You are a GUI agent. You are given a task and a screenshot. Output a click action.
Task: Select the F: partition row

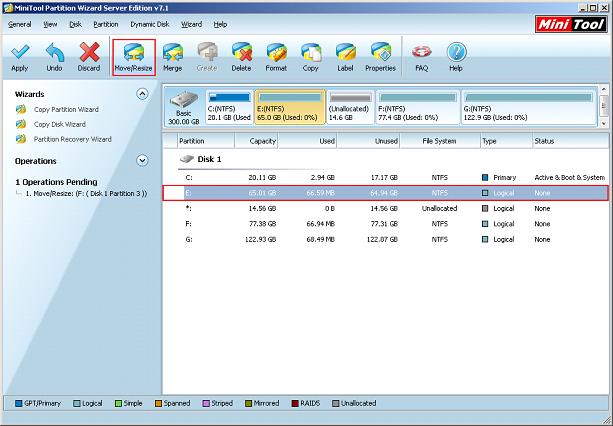(x=385, y=224)
